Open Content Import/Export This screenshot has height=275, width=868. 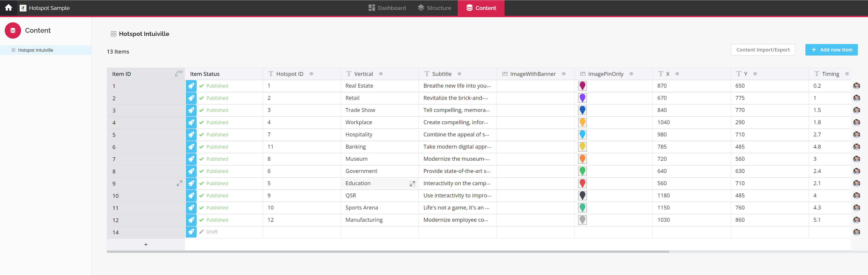762,50
